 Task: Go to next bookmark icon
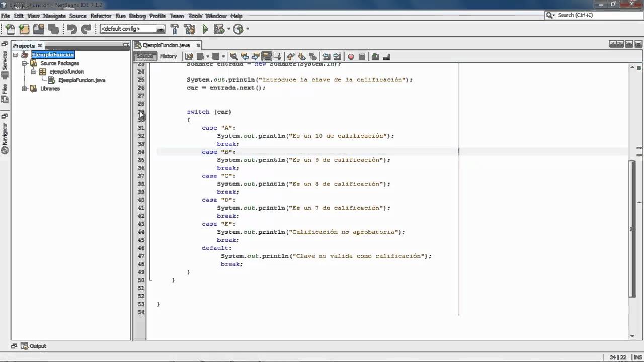[x=301, y=56]
